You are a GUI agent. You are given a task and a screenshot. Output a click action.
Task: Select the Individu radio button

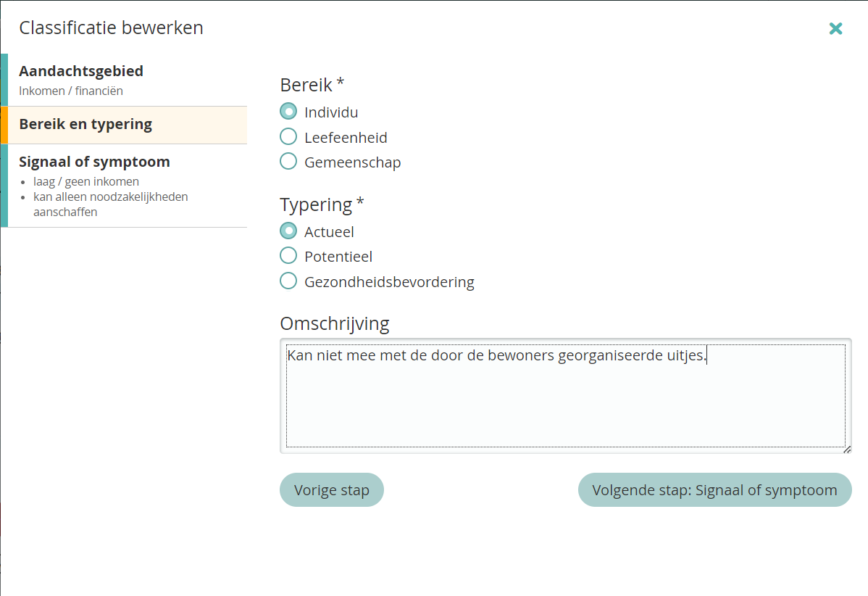(288, 112)
